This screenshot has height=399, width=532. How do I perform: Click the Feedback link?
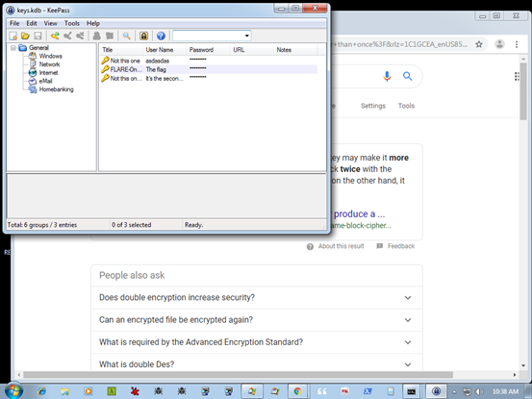point(401,246)
